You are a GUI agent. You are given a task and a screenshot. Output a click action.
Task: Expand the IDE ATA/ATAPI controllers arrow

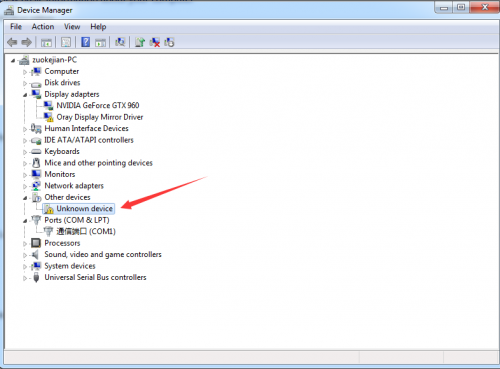pyautogui.click(x=25, y=141)
